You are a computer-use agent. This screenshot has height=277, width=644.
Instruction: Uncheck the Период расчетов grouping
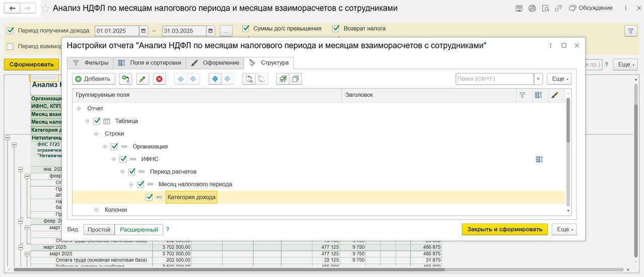[132, 172]
